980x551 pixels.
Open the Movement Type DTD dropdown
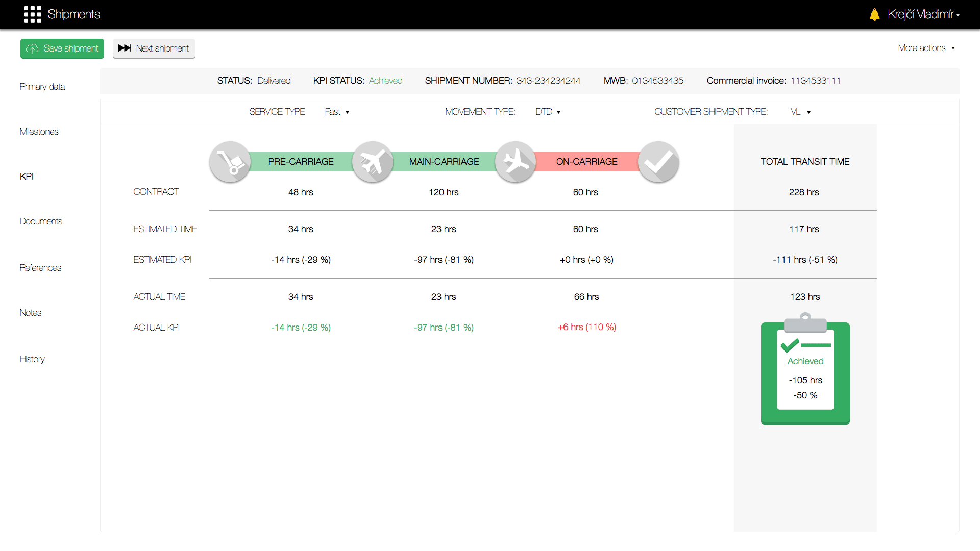(548, 112)
